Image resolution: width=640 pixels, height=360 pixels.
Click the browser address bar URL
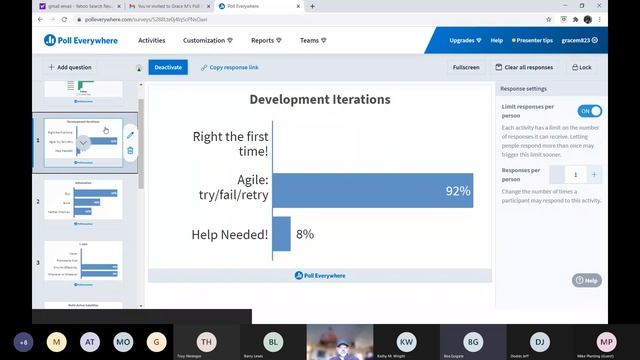pos(146,19)
